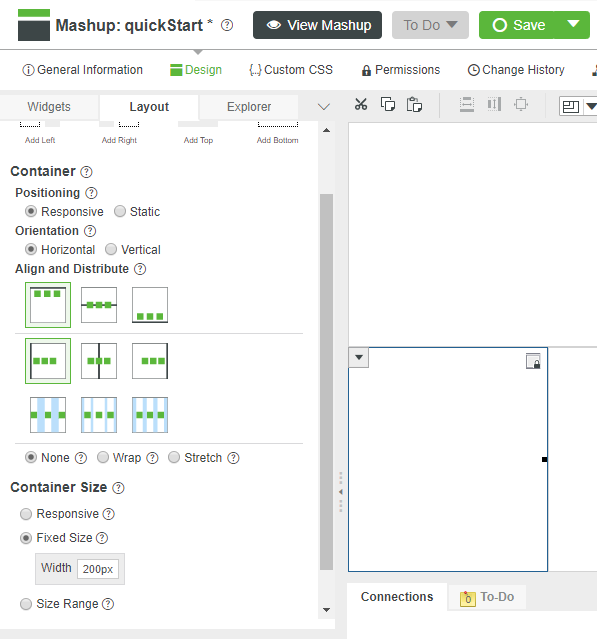Select Vertical orientation radio button

coord(111,249)
